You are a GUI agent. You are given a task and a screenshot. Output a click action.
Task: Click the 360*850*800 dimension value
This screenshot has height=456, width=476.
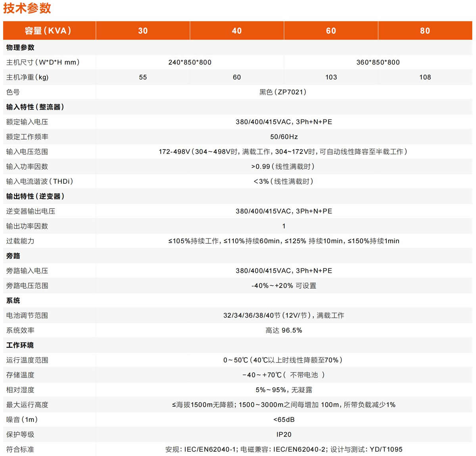378,62
